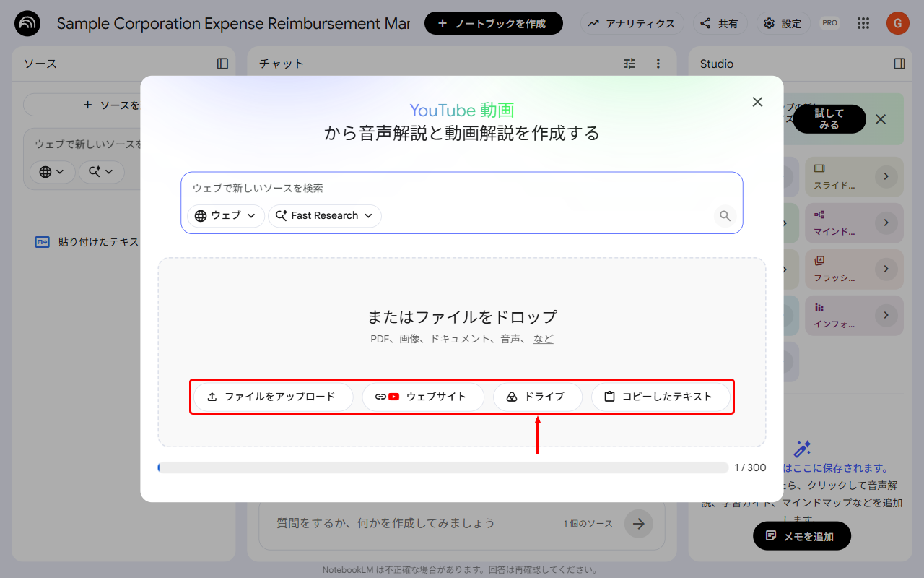Open the フラッシュ card arrow
This screenshot has width=924, height=578.
(x=886, y=269)
